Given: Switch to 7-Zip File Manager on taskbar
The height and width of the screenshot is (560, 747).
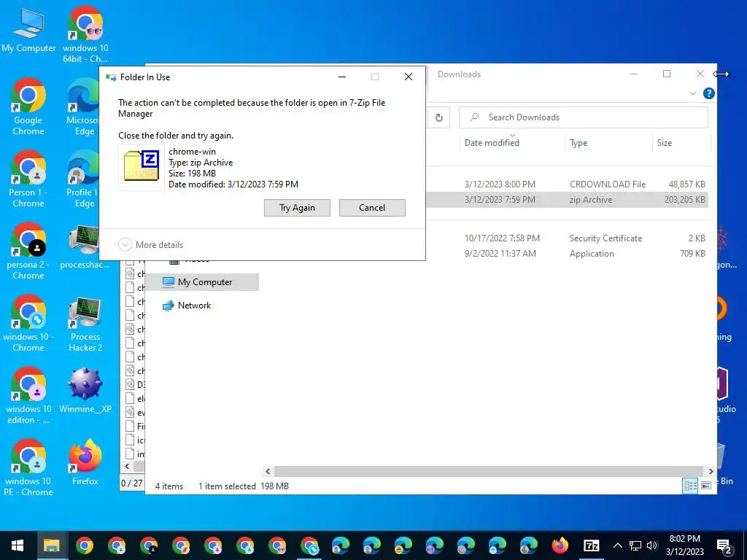Looking at the screenshot, I should click(591, 545).
